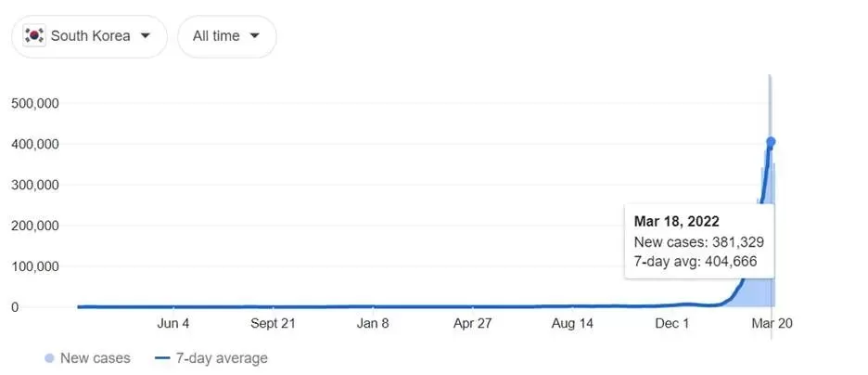Click the tallest new cases bar peak
The height and width of the screenshot is (375, 868).
[770, 78]
